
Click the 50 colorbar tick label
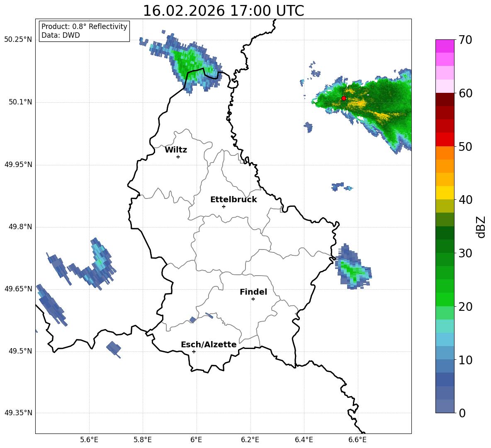coord(465,146)
